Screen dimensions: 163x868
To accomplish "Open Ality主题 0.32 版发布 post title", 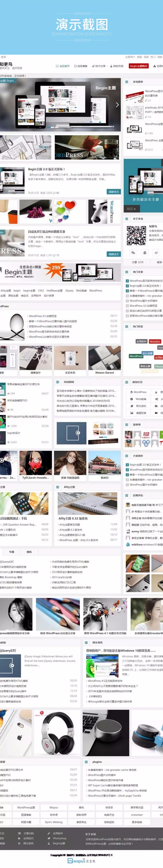I will [x=73, y=518].
